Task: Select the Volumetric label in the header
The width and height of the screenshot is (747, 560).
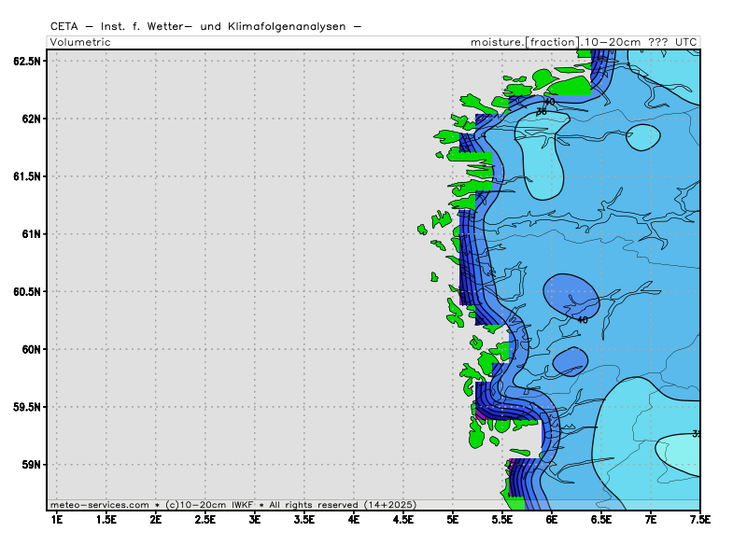Action: pyautogui.click(x=80, y=42)
